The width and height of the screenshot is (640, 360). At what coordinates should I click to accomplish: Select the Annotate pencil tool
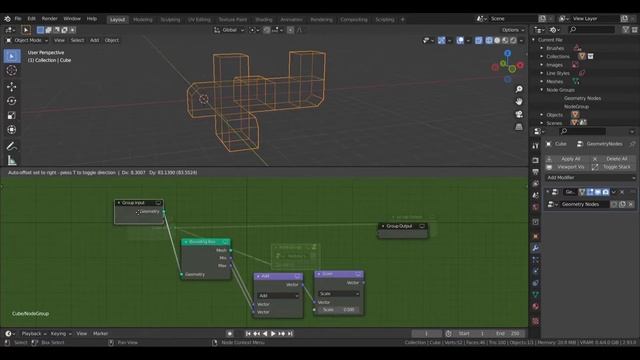(11, 146)
